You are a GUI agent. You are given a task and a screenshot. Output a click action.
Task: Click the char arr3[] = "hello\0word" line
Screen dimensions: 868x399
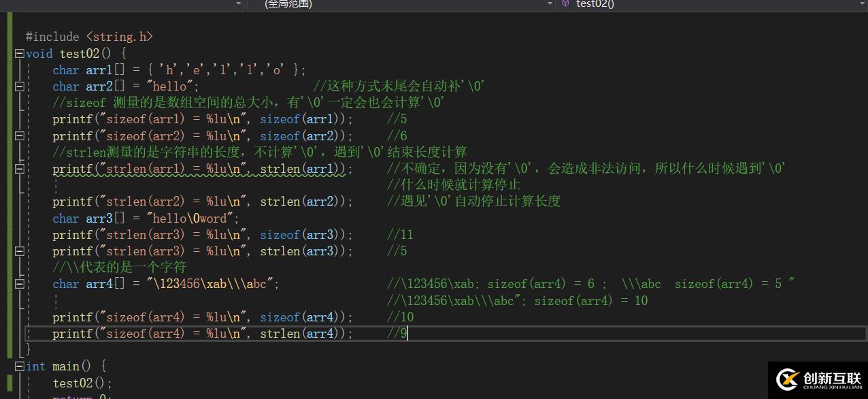coord(146,219)
